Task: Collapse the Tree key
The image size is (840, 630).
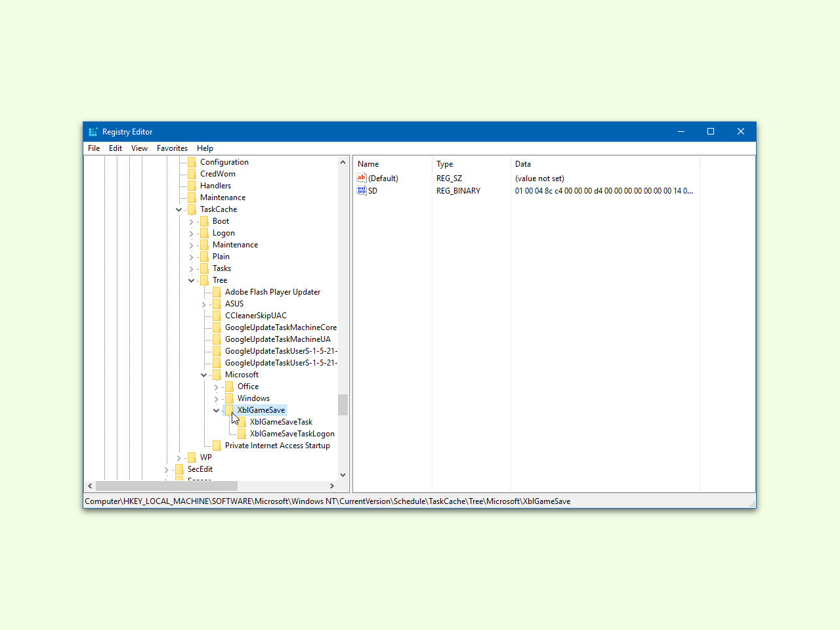Action: (x=191, y=281)
